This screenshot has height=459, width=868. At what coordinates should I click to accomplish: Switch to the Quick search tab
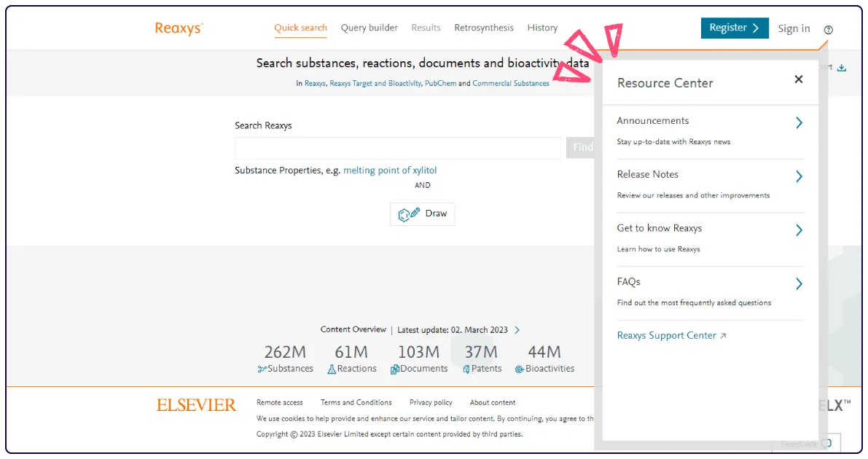300,28
